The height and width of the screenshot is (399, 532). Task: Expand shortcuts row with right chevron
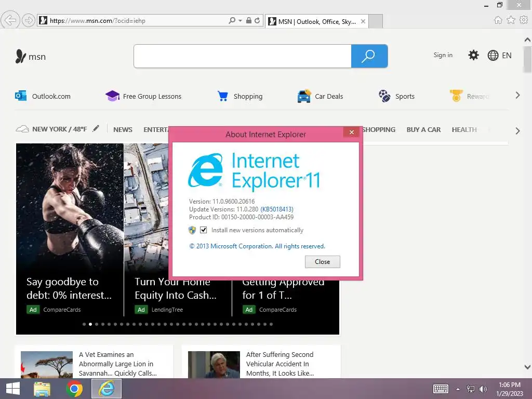[x=517, y=96]
